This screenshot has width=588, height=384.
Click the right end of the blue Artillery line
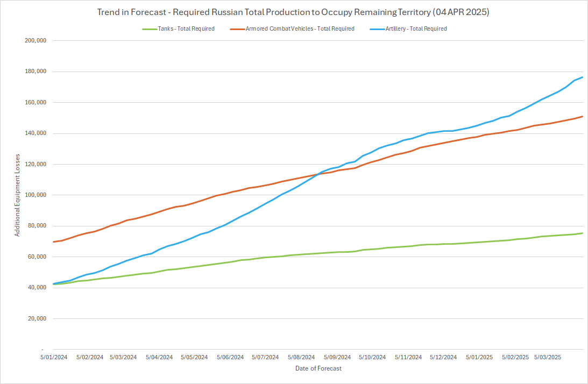[x=583, y=77]
